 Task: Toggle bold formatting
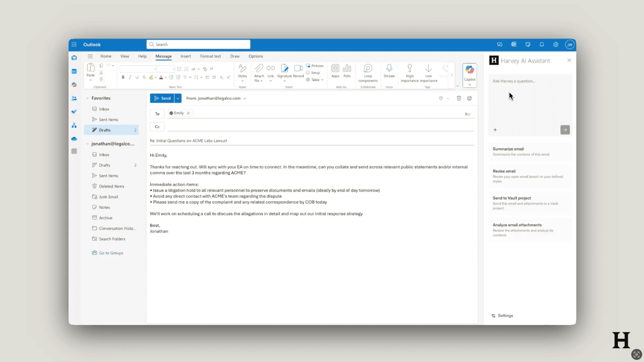tap(123, 77)
